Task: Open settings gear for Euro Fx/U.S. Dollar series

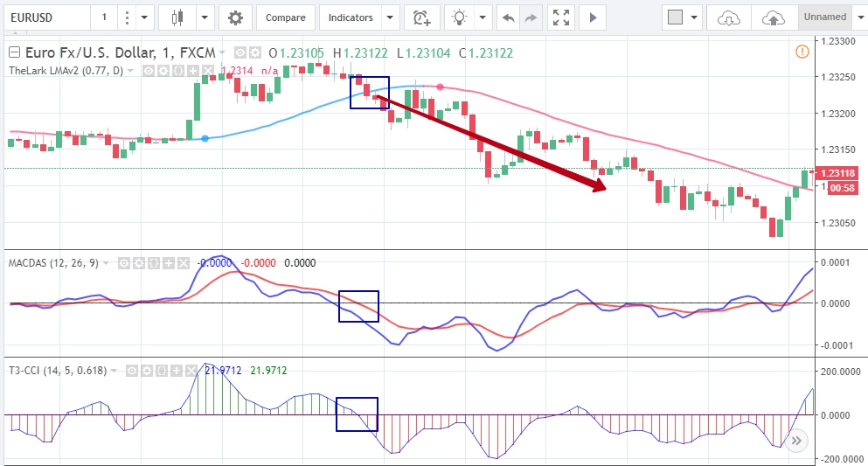Action: [x=254, y=52]
